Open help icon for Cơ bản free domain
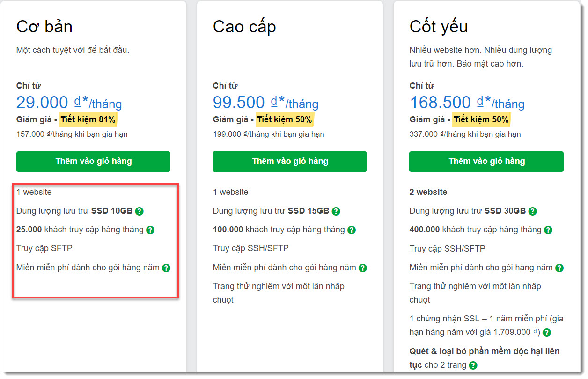The image size is (588, 379). (x=166, y=268)
